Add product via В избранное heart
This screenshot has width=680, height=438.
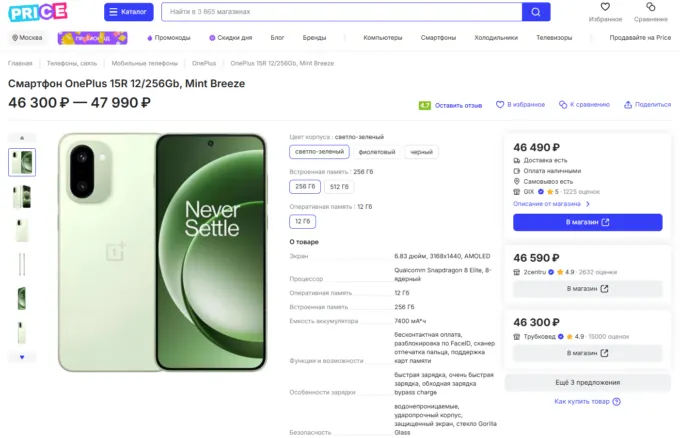tap(500, 105)
